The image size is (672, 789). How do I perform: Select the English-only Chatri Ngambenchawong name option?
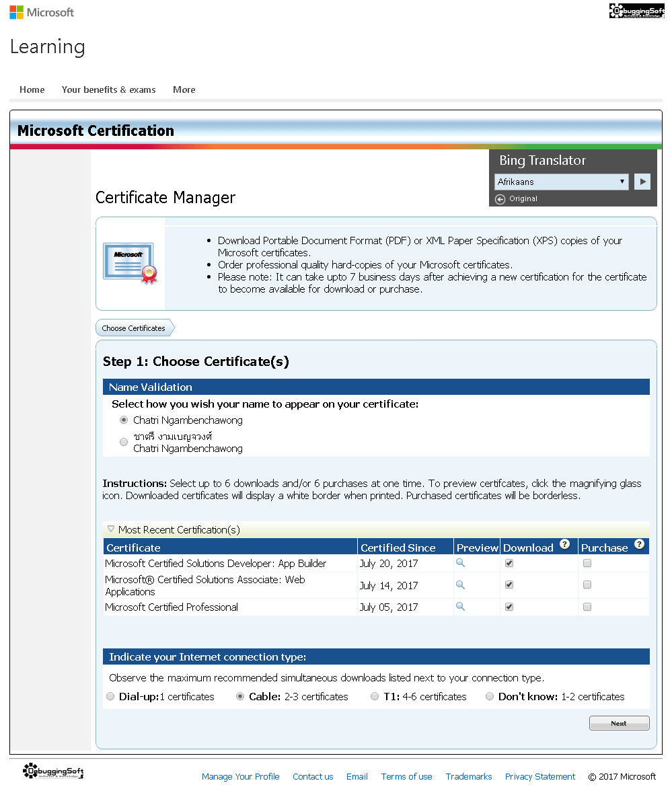(x=124, y=420)
